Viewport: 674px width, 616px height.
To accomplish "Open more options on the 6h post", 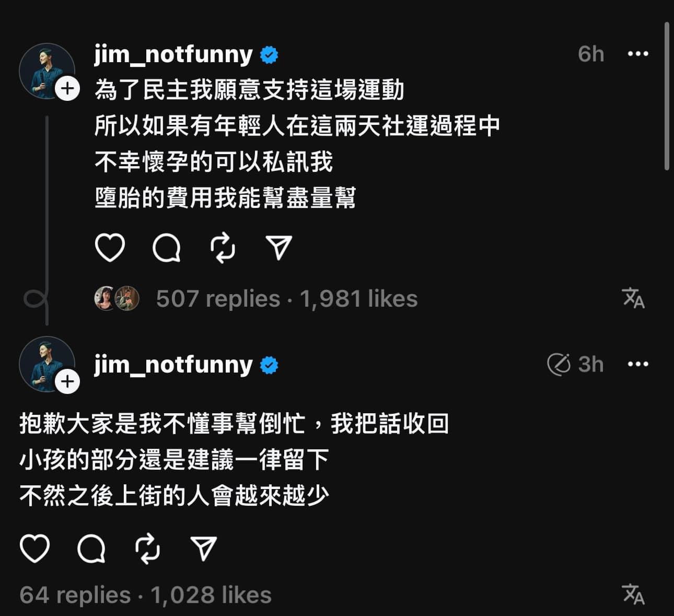I will coord(637,54).
